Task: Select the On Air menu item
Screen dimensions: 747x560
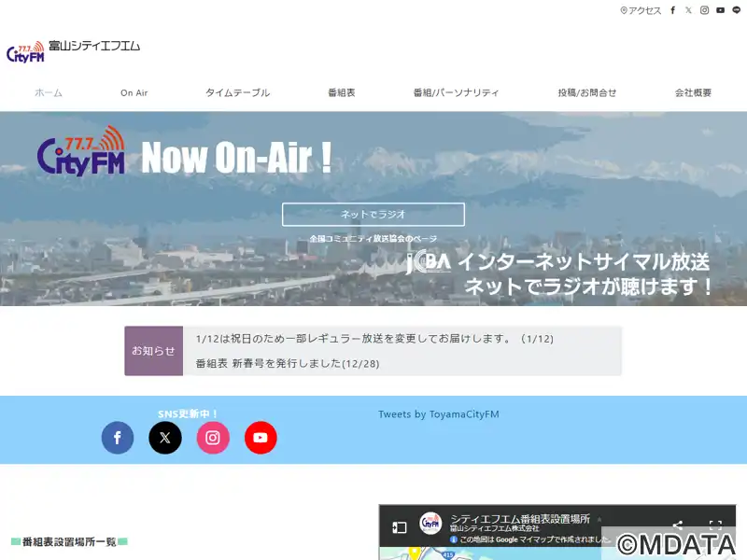Action: (x=134, y=93)
